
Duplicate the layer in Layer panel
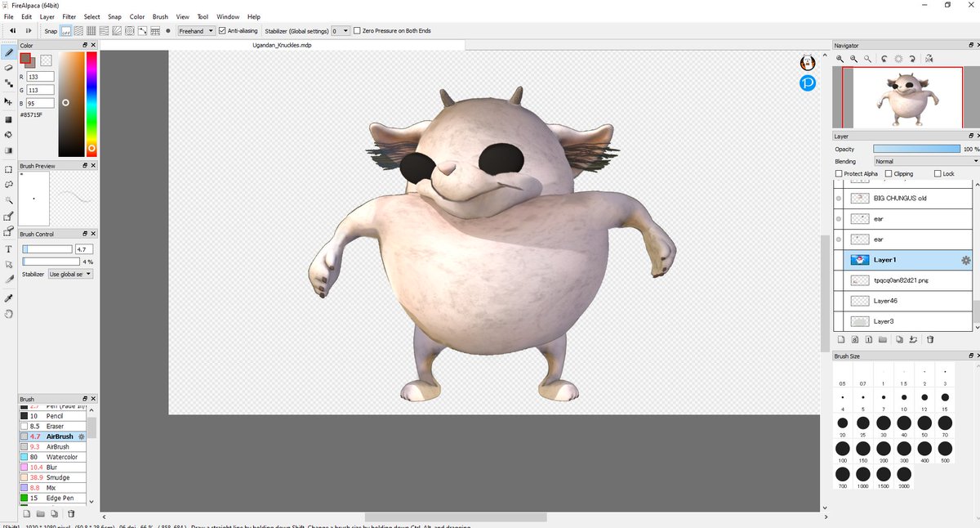[x=899, y=339]
